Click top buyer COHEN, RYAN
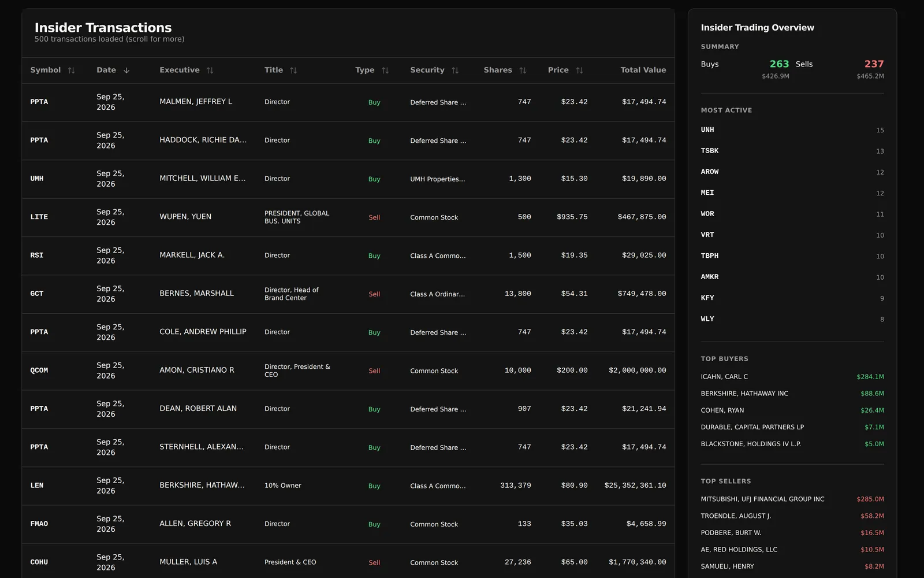Screen dimensions: 924x578 722,410
